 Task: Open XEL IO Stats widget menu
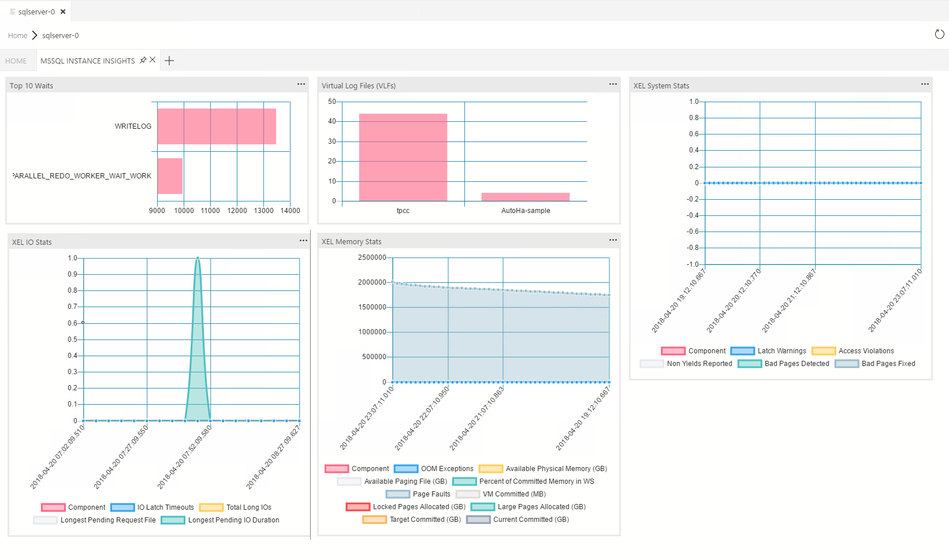click(x=303, y=241)
